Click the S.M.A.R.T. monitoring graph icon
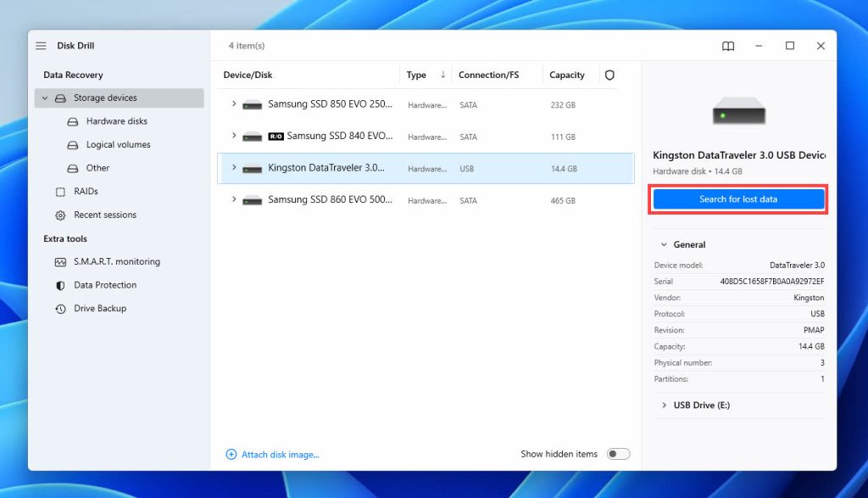The height and width of the screenshot is (498, 868). 60,262
